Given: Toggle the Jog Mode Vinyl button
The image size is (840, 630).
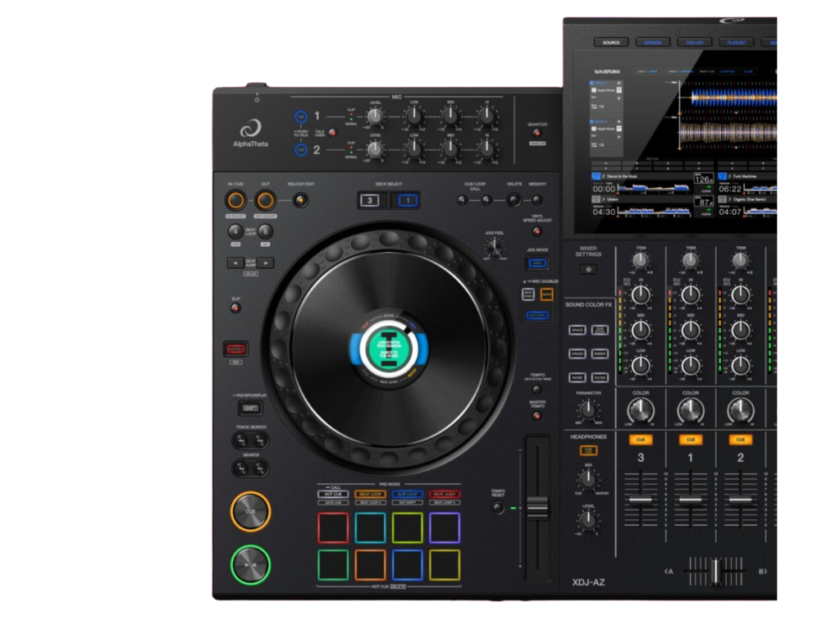Looking at the screenshot, I should [x=536, y=263].
